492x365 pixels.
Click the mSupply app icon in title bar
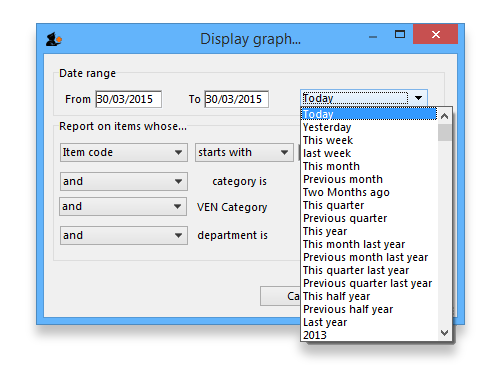pyautogui.click(x=54, y=39)
